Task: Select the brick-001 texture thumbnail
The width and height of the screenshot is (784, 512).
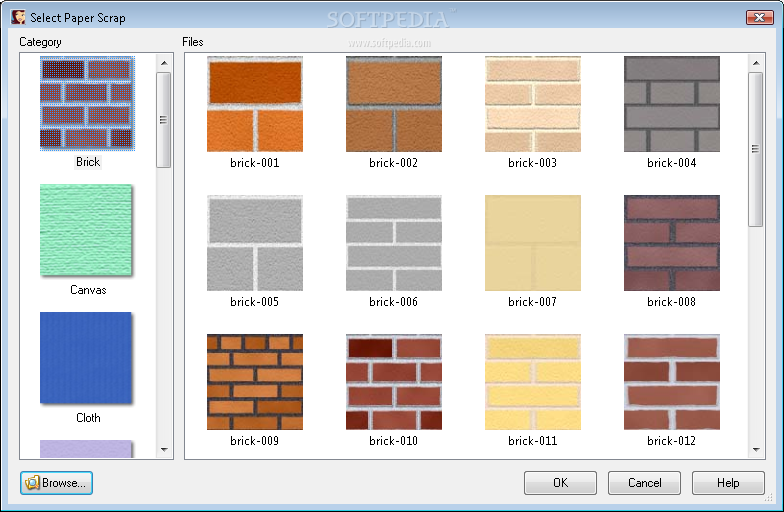Action: point(254,104)
